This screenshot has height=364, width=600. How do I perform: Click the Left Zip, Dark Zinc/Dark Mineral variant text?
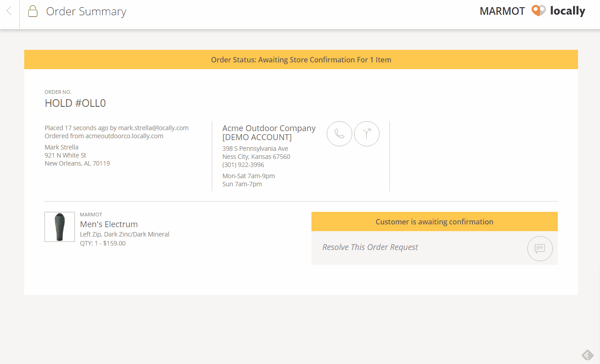125,234
